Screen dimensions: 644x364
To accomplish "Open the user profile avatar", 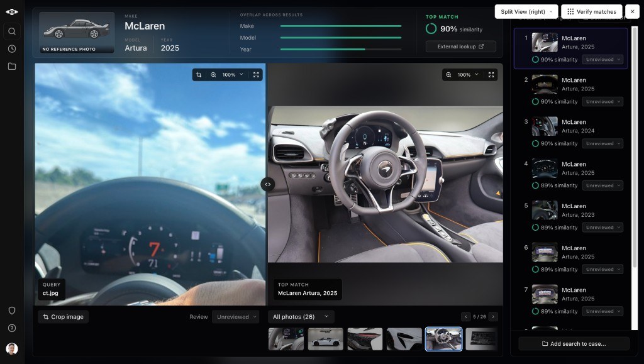I will coord(12,349).
